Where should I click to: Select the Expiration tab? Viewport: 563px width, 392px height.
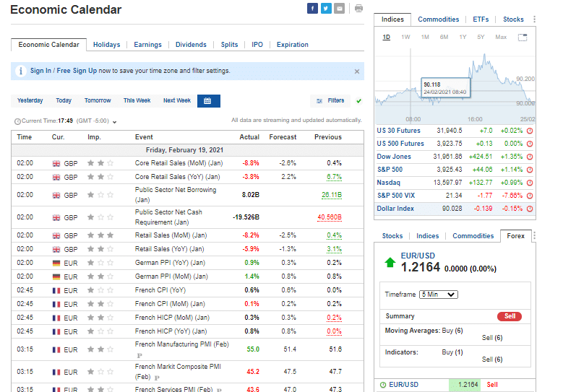point(292,45)
